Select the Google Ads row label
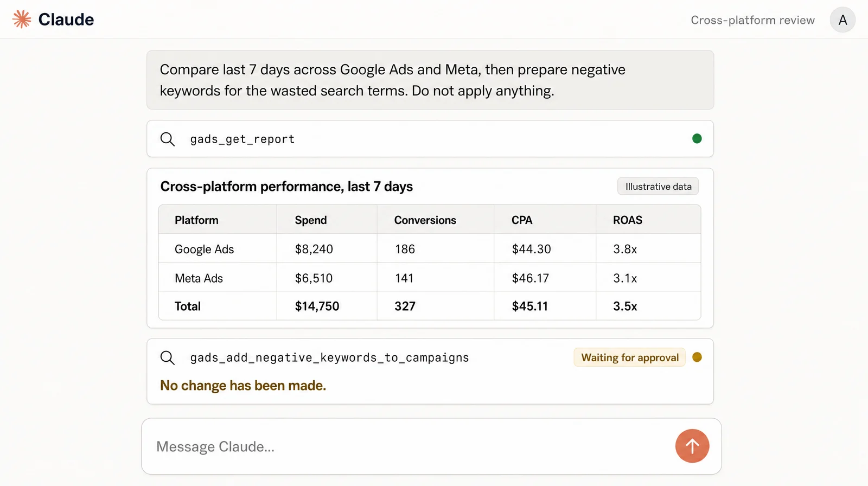 point(204,249)
